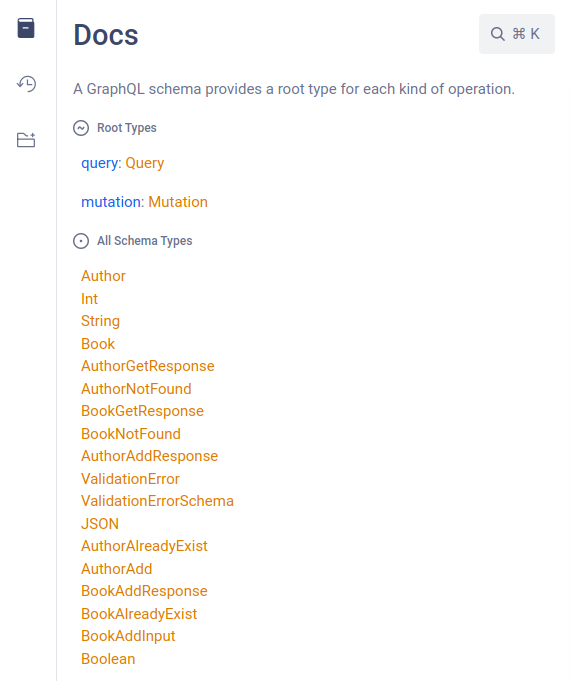Image resolution: width=571 pixels, height=681 pixels.
Task: Select the Boolean scalar type
Action: pyautogui.click(x=108, y=659)
